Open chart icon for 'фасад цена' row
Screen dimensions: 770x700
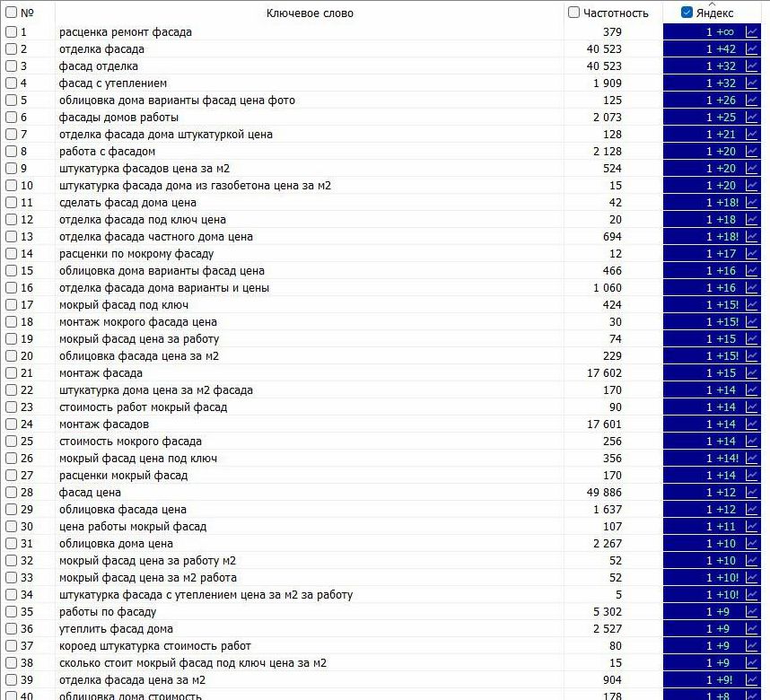click(x=752, y=493)
